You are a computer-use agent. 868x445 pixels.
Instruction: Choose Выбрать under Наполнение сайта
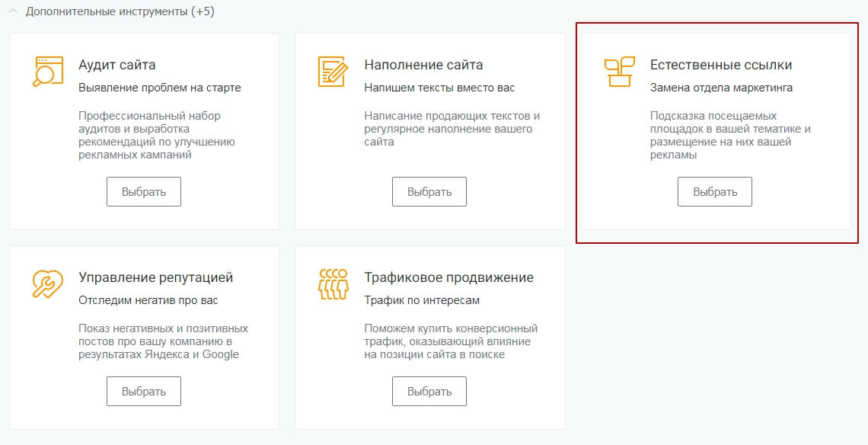pyautogui.click(x=429, y=192)
